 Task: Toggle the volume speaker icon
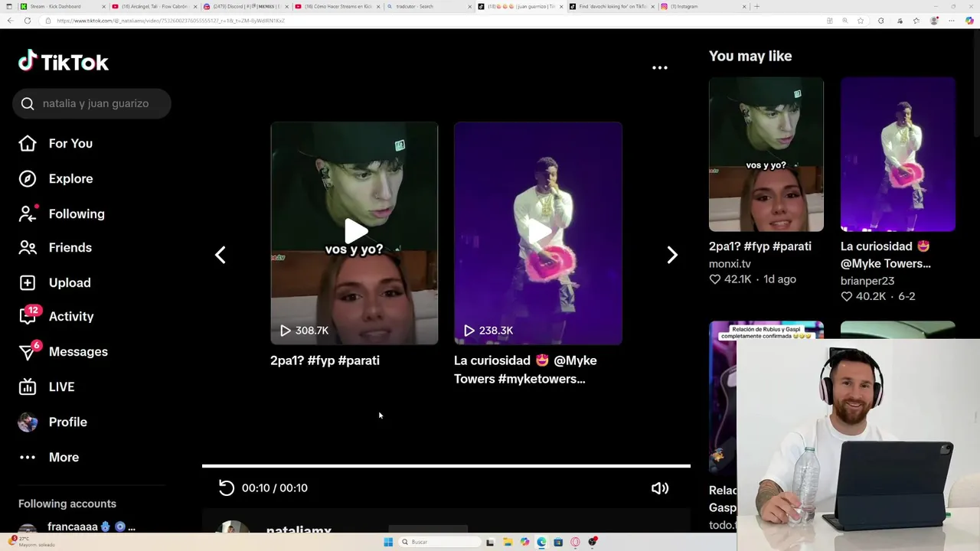pos(660,488)
